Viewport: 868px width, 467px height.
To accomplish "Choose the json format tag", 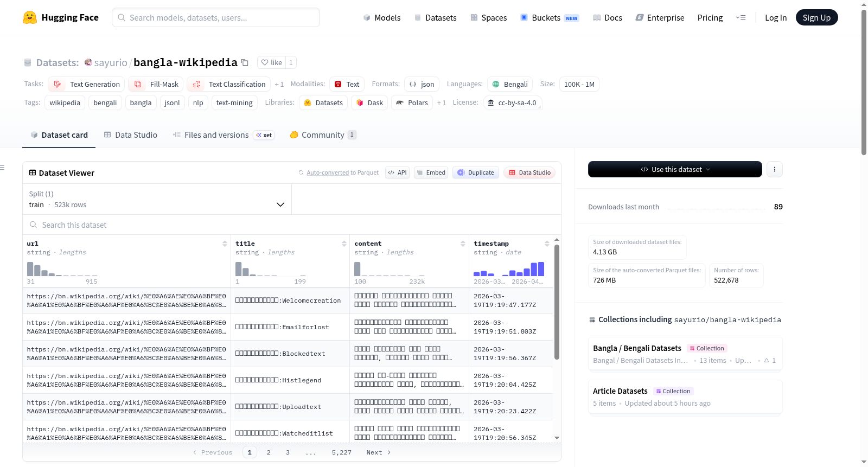I will [422, 84].
